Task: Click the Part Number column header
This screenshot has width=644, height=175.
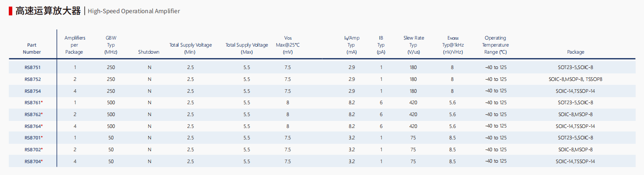Action: click(x=32, y=48)
